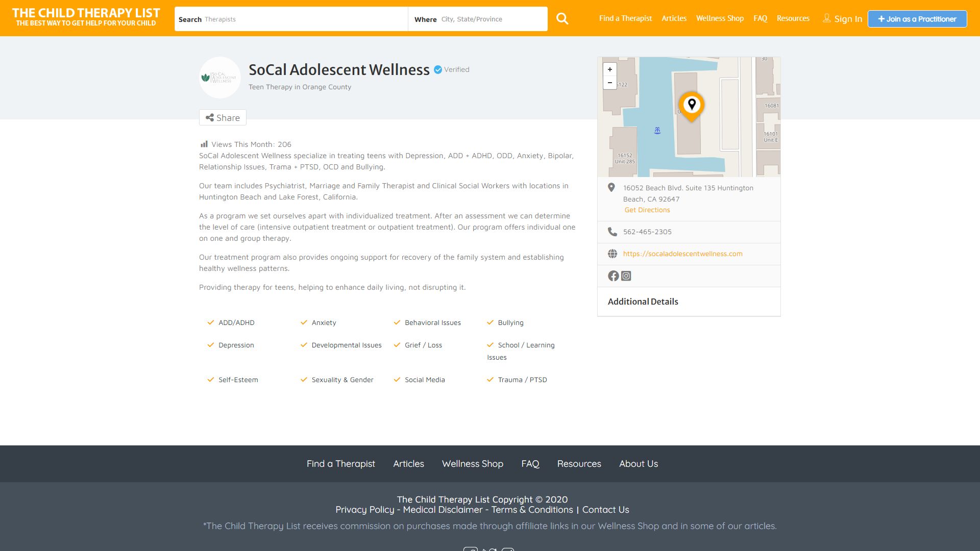Click School / Learning Issues specialty item
This screenshot has height=551, width=980.
521,351
